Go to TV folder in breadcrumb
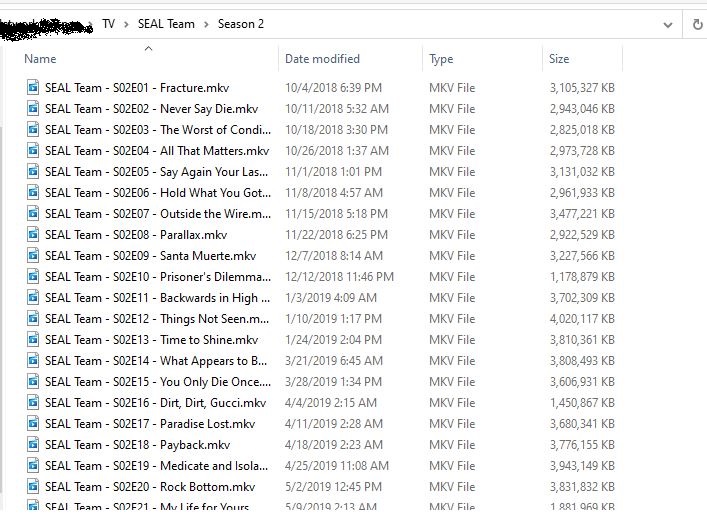Screen dimensions: 707x529 pos(108,24)
